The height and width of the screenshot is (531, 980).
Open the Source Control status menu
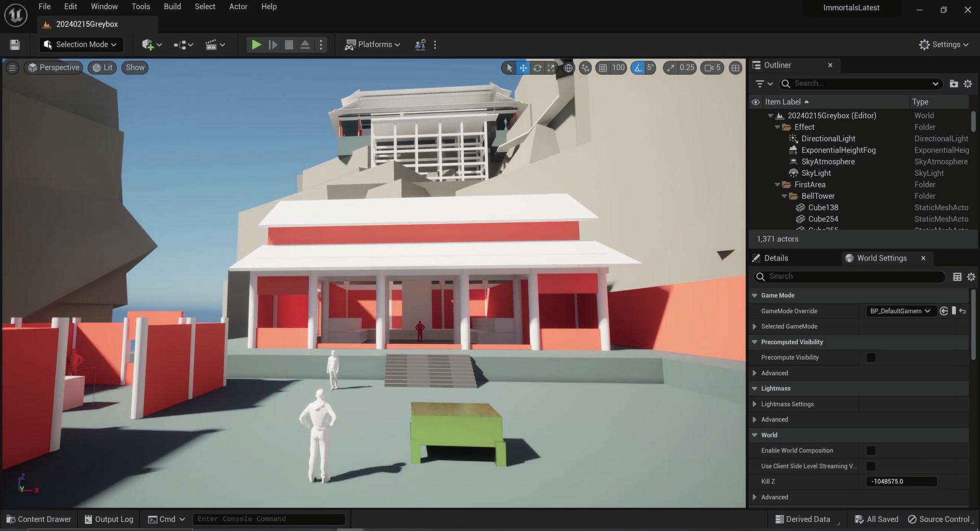(939, 519)
